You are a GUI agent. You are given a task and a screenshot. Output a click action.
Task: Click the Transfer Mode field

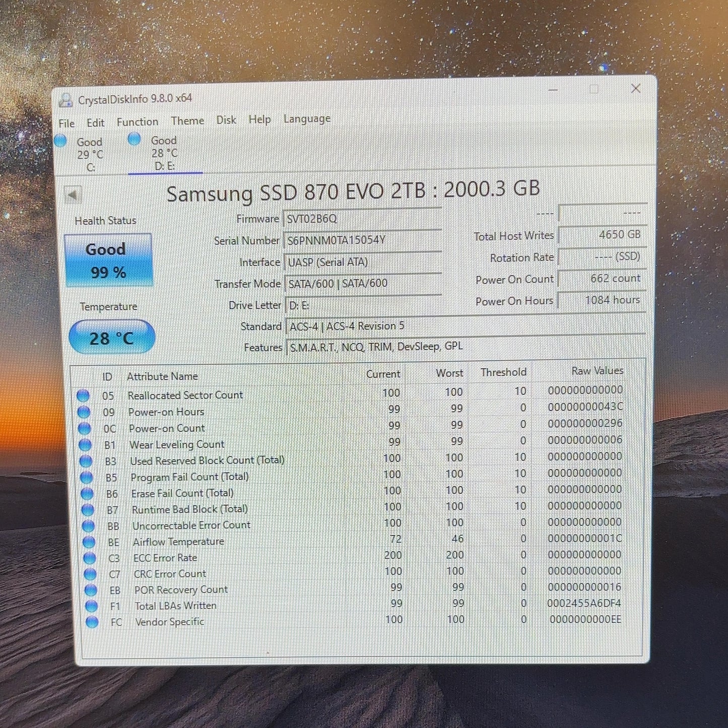click(363, 284)
